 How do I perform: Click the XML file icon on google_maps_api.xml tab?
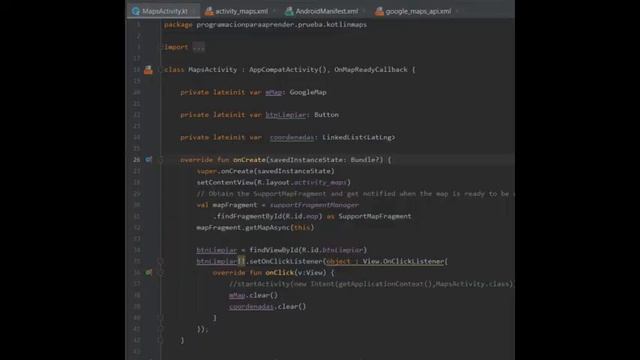tap(379, 11)
